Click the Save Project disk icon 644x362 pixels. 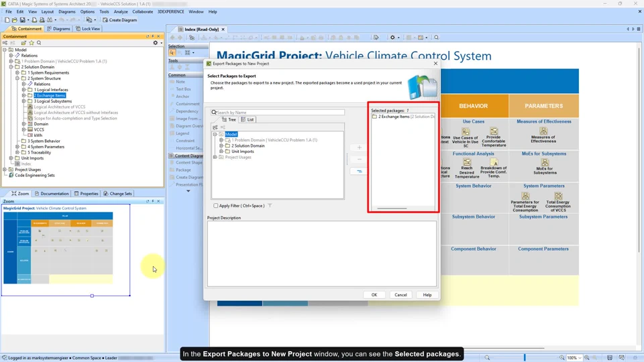22,19
